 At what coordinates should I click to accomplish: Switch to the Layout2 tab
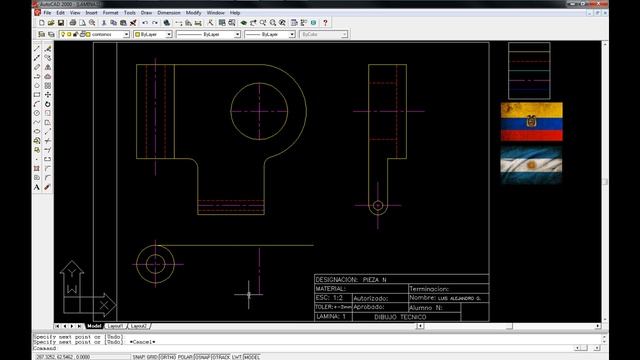click(x=139, y=326)
